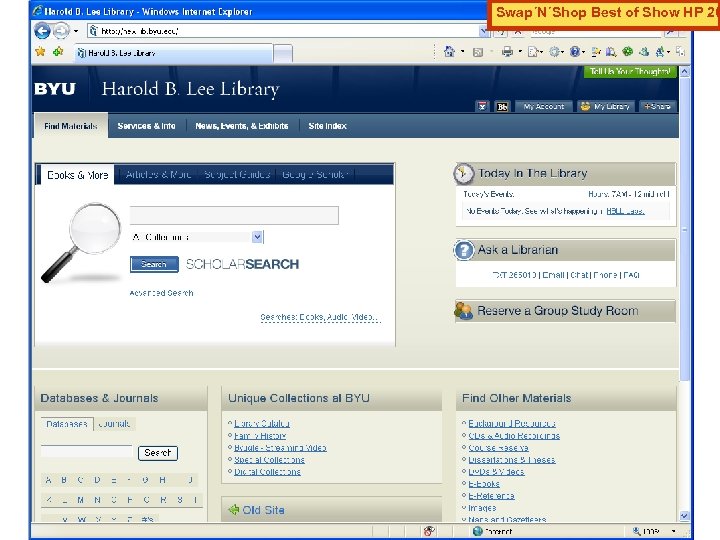The width and height of the screenshot is (720, 540).
Task: Open the Dissertations & Theses link
Action: (x=512, y=460)
